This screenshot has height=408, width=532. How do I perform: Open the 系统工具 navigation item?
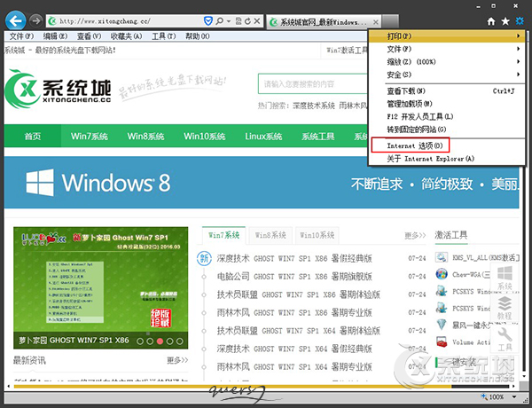point(318,136)
